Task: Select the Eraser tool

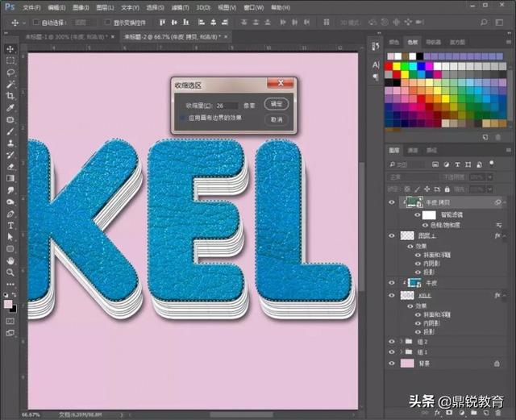Action: (10, 167)
